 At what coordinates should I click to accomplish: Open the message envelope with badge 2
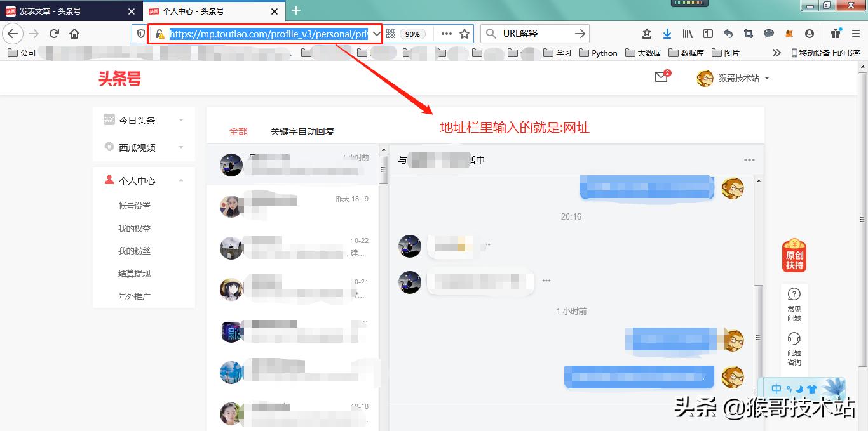pyautogui.click(x=661, y=77)
